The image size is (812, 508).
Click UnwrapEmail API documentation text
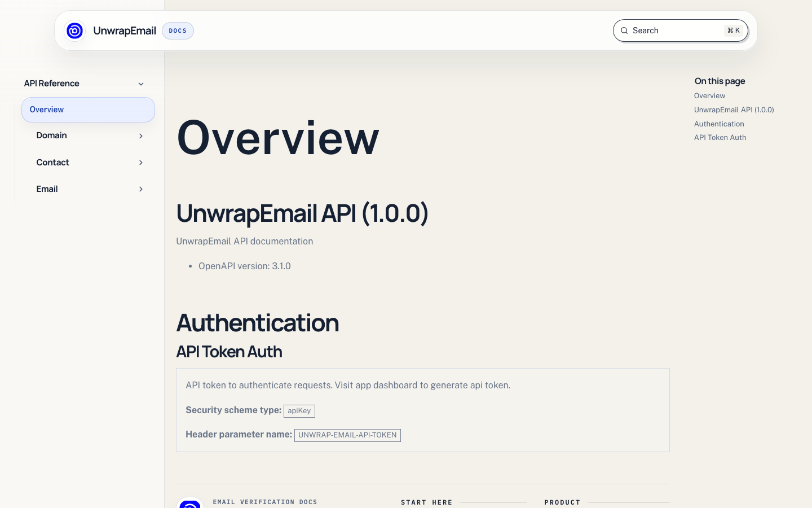click(245, 242)
